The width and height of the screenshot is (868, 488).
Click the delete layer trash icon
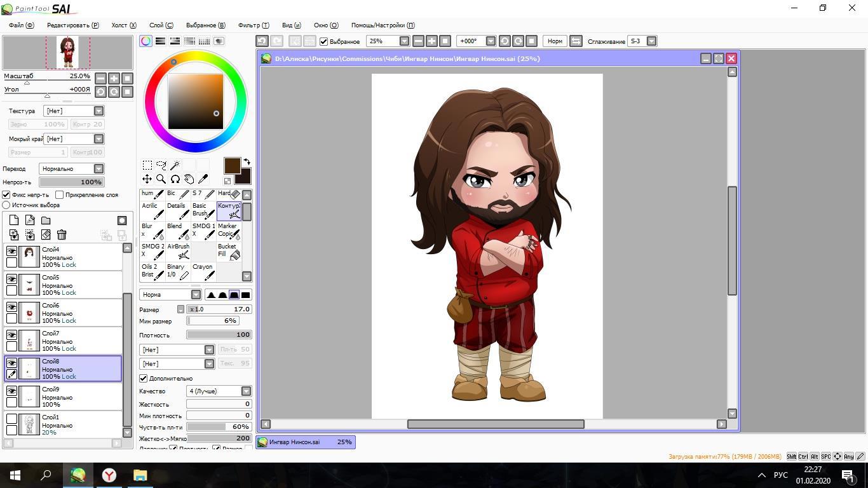click(x=62, y=235)
